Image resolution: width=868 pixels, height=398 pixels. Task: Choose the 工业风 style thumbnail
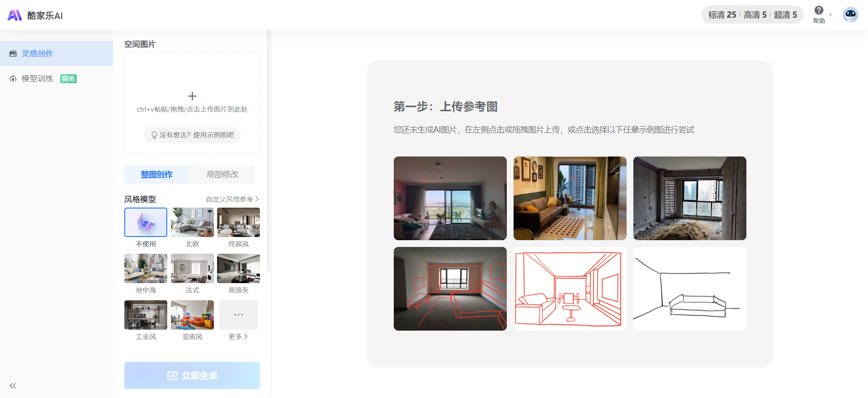(x=146, y=315)
